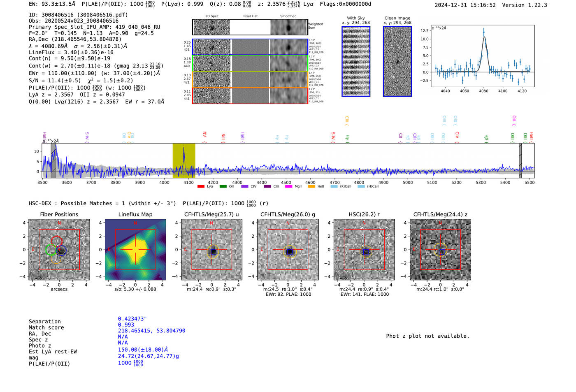Image resolution: width=576 pixels, height=392 pixels.
Task: Open the Lineflux Map image
Action: [135, 250]
